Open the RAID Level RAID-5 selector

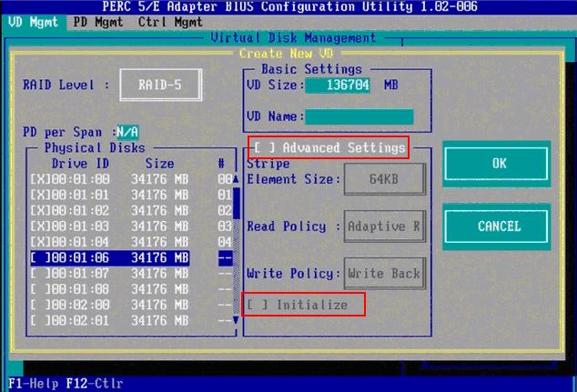160,85
